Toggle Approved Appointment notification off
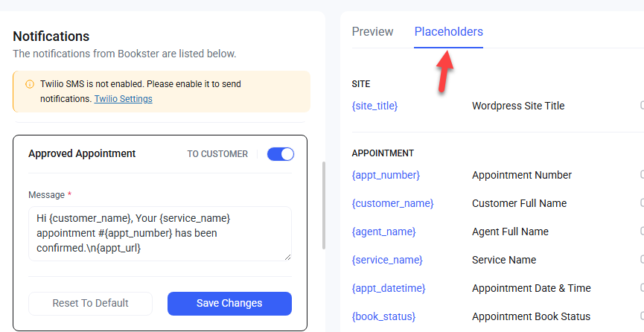This screenshot has height=332, width=644. pyautogui.click(x=281, y=154)
